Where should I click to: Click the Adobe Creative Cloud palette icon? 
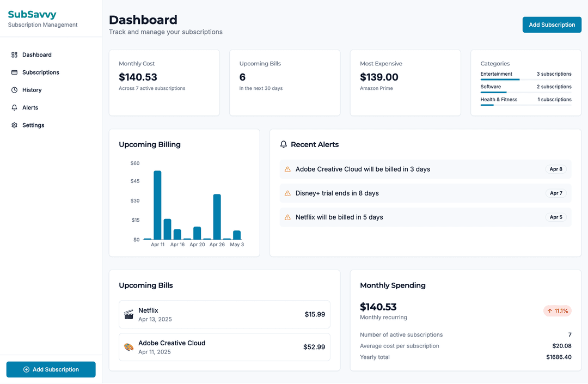pyautogui.click(x=128, y=347)
